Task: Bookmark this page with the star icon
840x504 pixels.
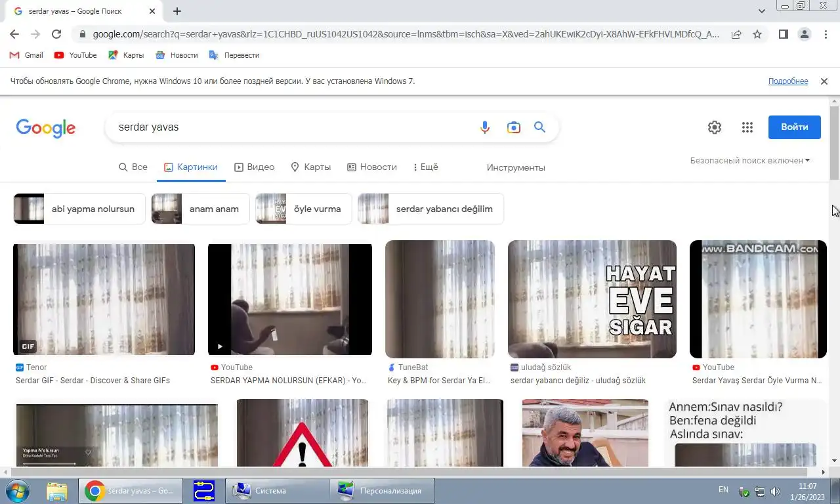Action: (757, 34)
